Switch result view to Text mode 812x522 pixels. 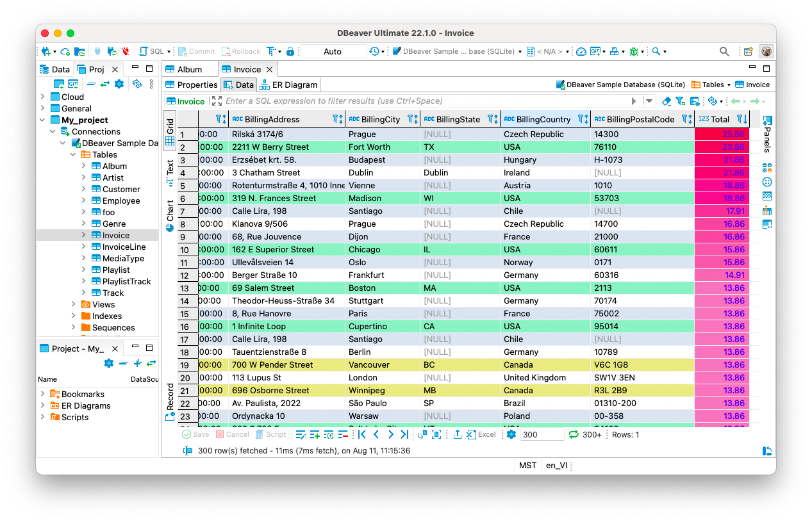(170, 172)
